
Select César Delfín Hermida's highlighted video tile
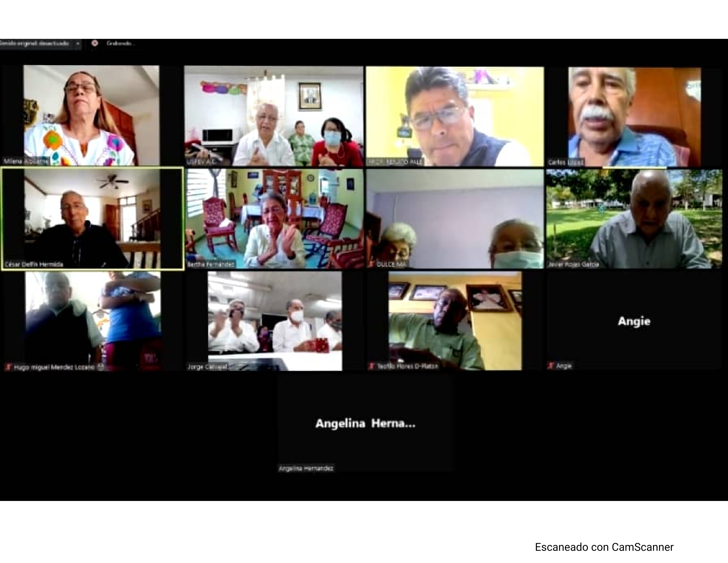coord(92,218)
